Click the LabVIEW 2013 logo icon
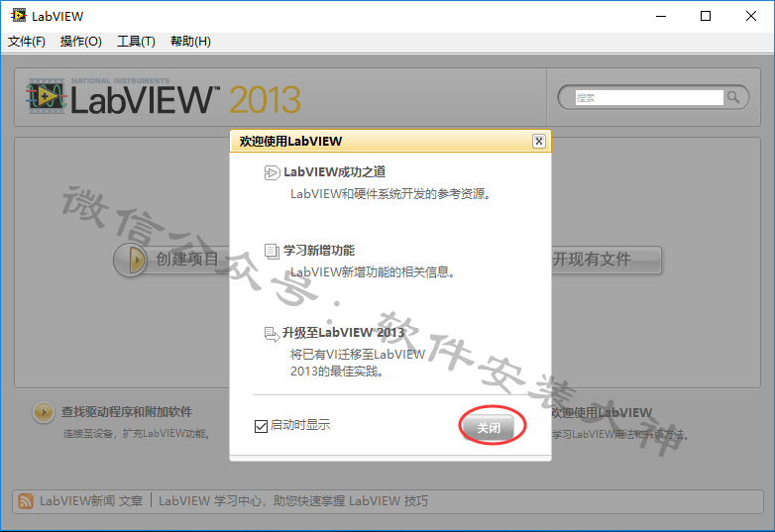 (46, 96)
